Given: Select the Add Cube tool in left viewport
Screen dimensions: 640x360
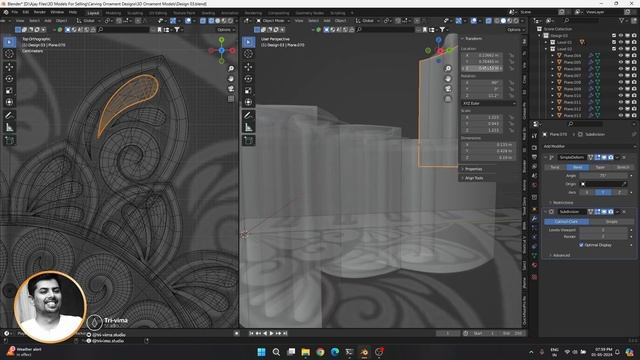Looking at the screenshot, I should [x=9, y=140].
